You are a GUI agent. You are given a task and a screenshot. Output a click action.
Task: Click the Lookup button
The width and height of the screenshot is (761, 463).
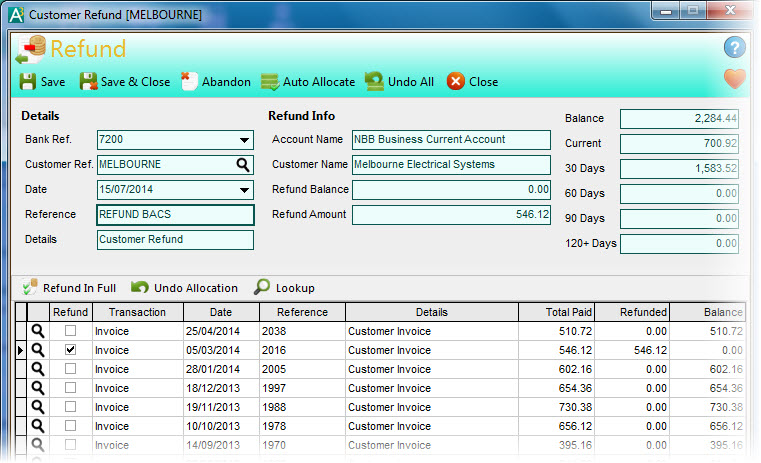[x=284, y=288]
